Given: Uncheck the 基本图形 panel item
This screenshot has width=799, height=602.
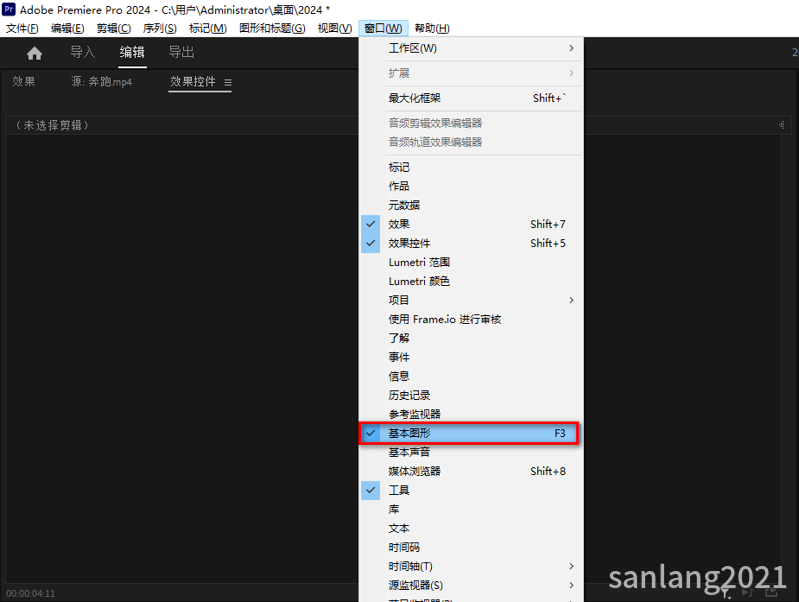Looking at the screenshot, I should (469, 433).
